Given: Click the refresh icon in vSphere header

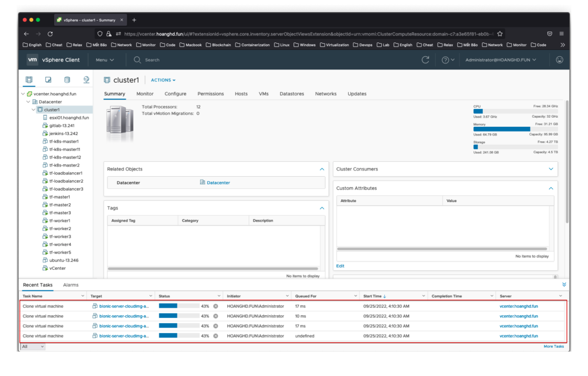Looking at the screenshot, I should point(425,60).
